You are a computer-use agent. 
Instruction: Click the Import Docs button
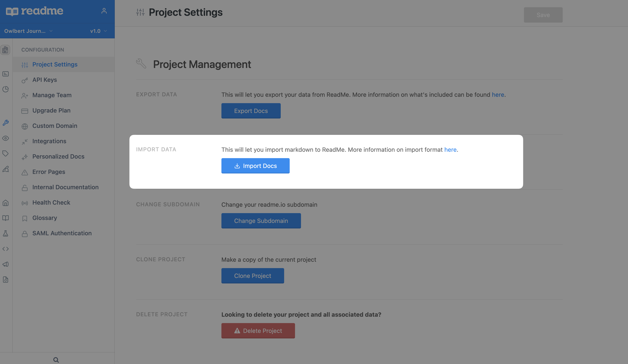click(x=255, y=166)
